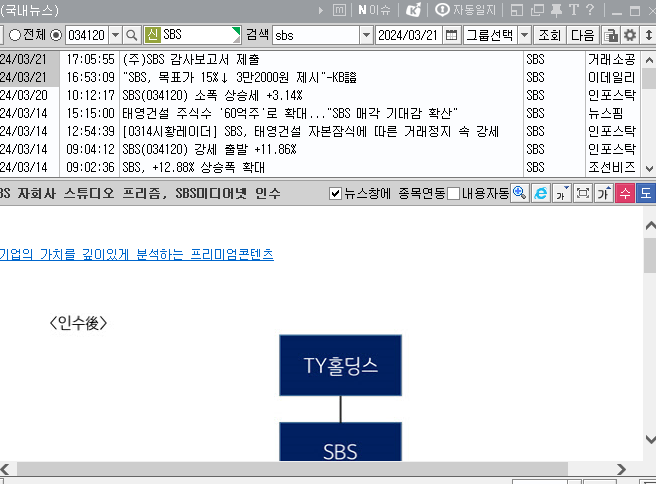
Task: Click the duplicate window icon in title bar
Action: [537, 10]
